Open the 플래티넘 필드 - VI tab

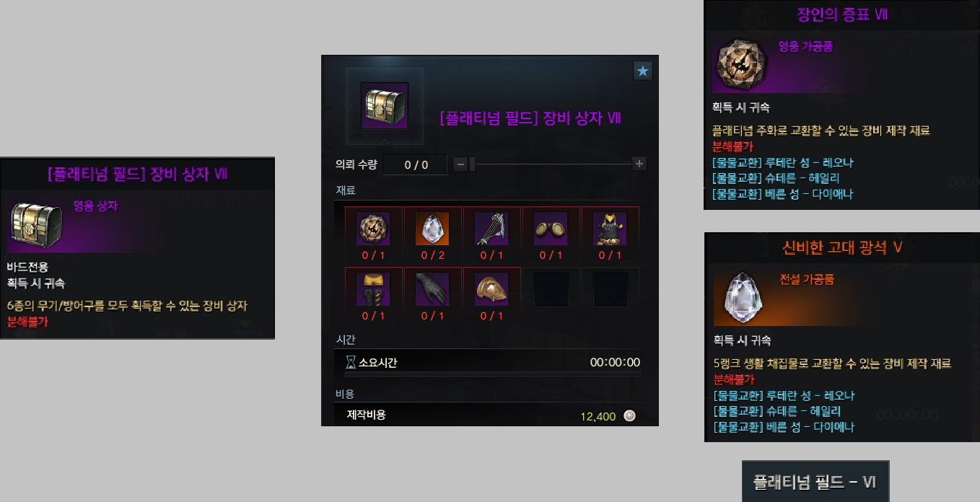(815, 481)
